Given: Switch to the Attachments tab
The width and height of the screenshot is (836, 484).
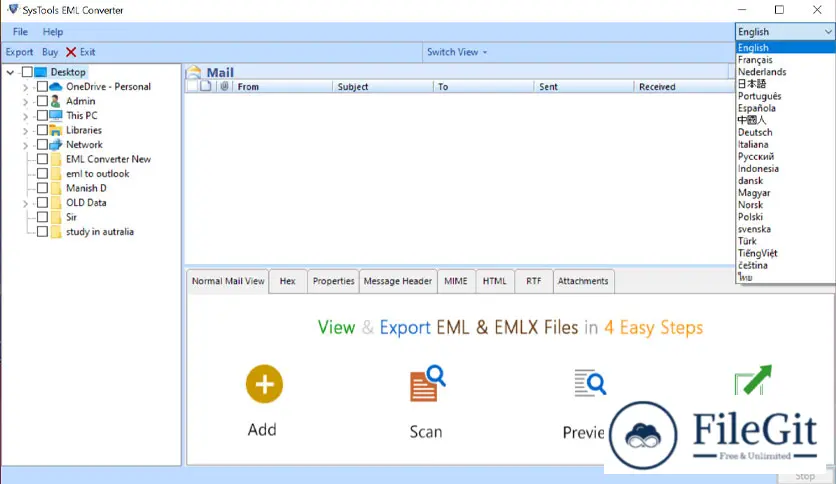Looking at the screenshot, I should pos(583,281).
